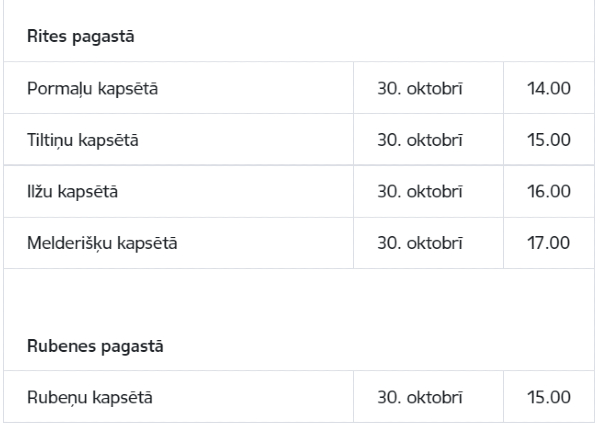Click the 17.00 time cell
Screen dimensions: 600x423
(x=549, y=243)
